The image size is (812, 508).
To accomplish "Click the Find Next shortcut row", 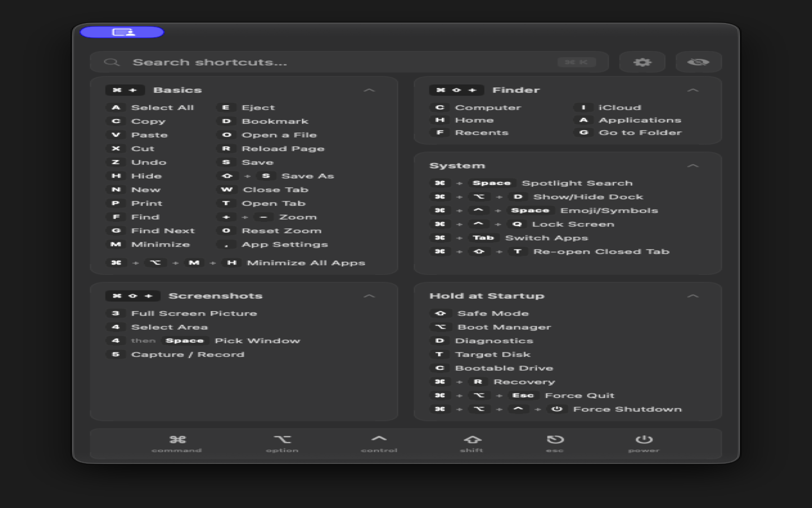I will [x=150, y=231].
